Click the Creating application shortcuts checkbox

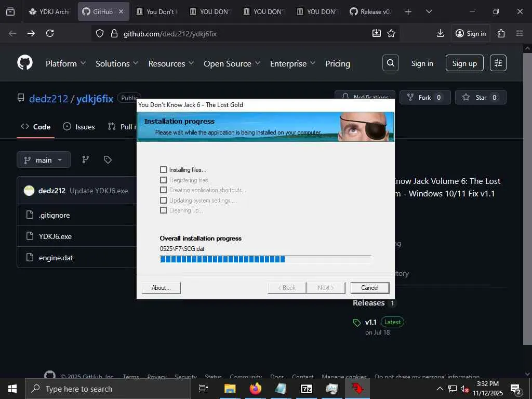(163, 190)
